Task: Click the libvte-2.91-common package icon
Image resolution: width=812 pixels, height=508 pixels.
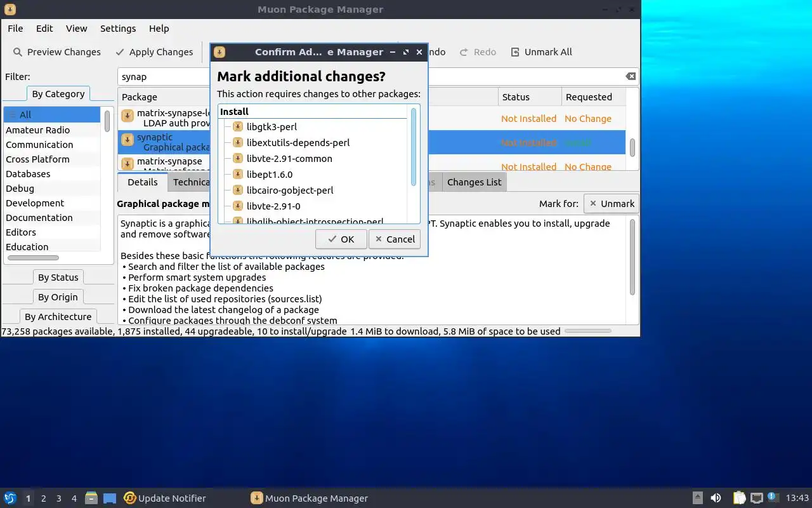Action: pyautogui.click(x=238, y=158)
